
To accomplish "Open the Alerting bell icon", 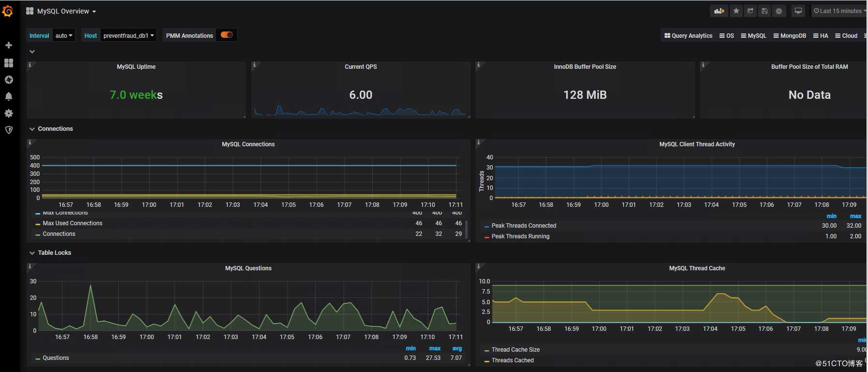I will tap(9, 96).
